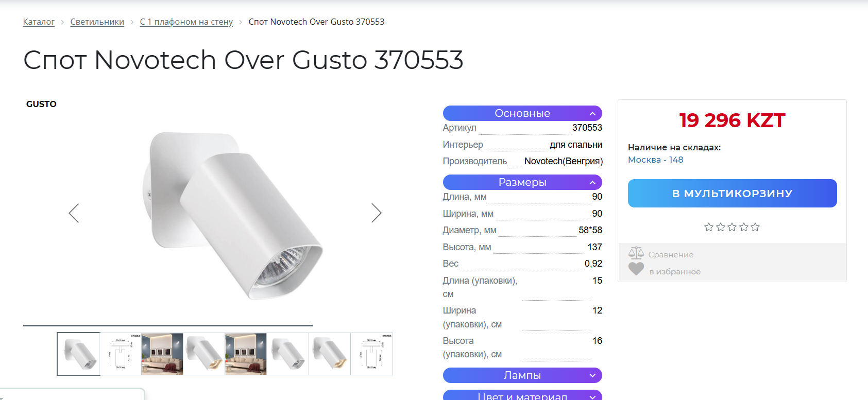Select the third thumbnail interior photo

click(162, 354)
